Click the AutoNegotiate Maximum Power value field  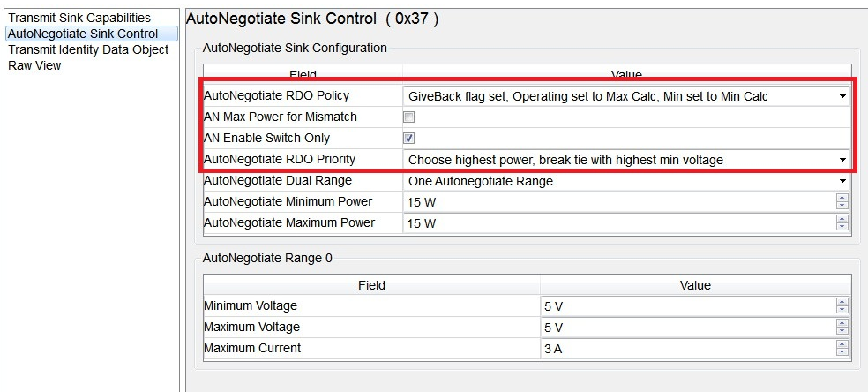pyautogui.click(x=619, y=223)
